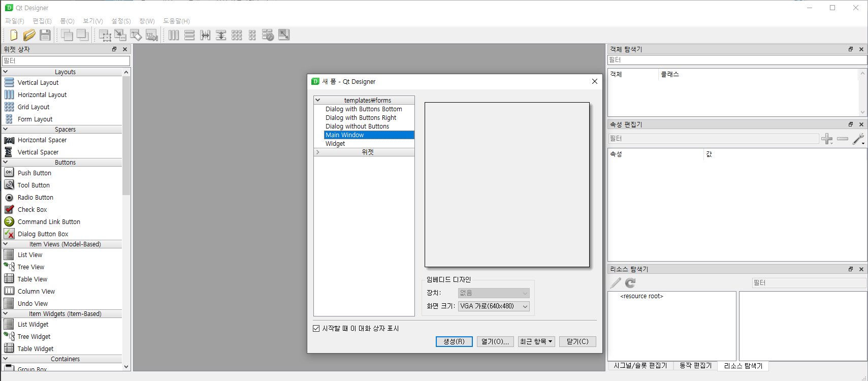Click Lay Out Horizontally in Splitter icon
Image resolution: width=868 pixels, height=381 pixels.
coord(205,35)
